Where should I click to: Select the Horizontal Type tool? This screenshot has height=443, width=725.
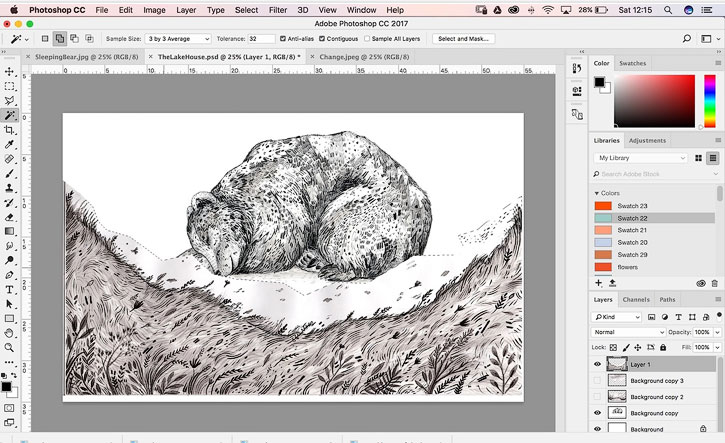tap(9, 289)
